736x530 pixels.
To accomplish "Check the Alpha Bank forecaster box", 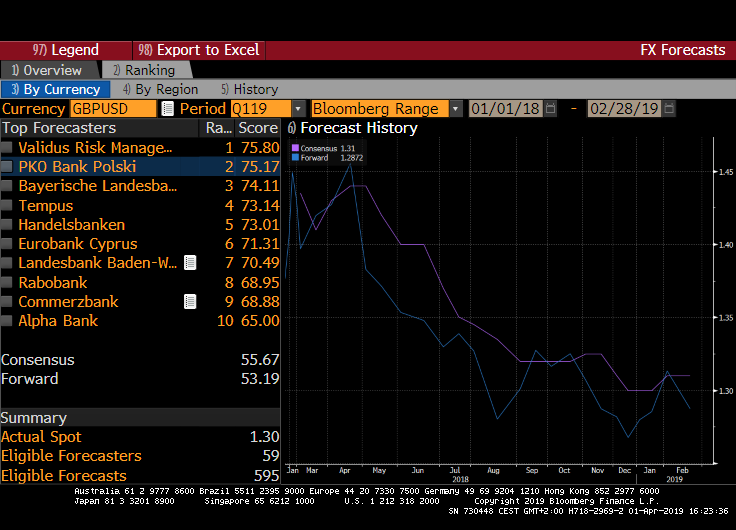I will [8, 321].
